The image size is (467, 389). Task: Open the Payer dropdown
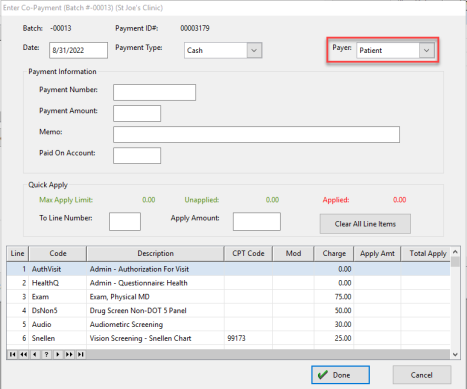(x=427, y=50)
